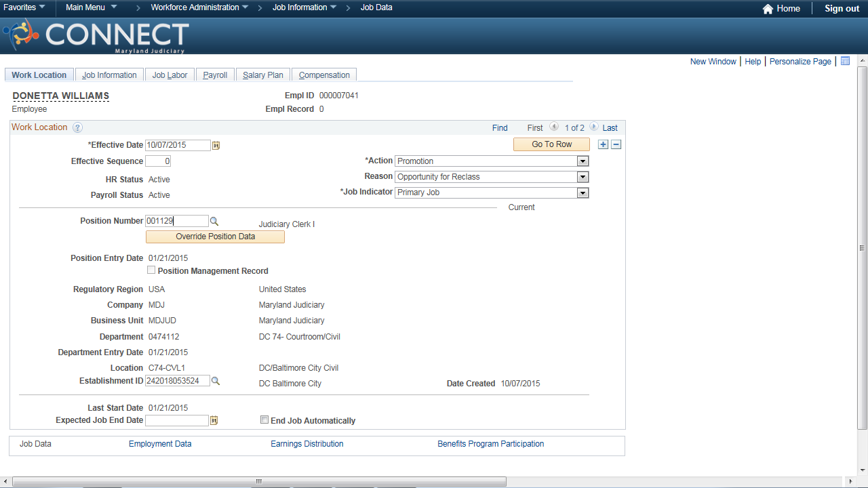
Task: Open Work Location help question icon
Action: [77, 127]
